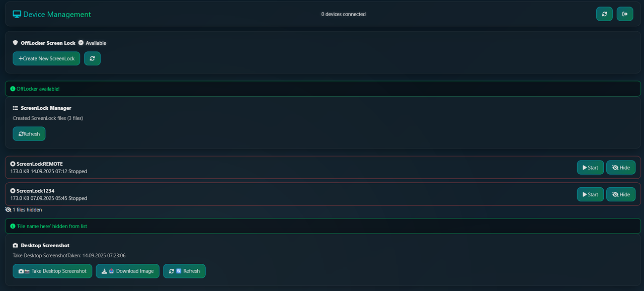Click the screenshot timestamp 14.09.2025 07:23:06
The width and height of the screenshot is (644, 291).
pyautogui.click(x=104, y=255)
